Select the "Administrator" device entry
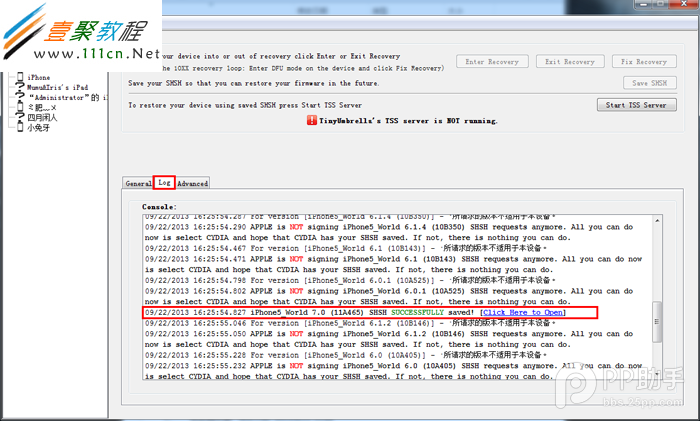This screenshot has width=700, height=421. (x=67, y=97)
